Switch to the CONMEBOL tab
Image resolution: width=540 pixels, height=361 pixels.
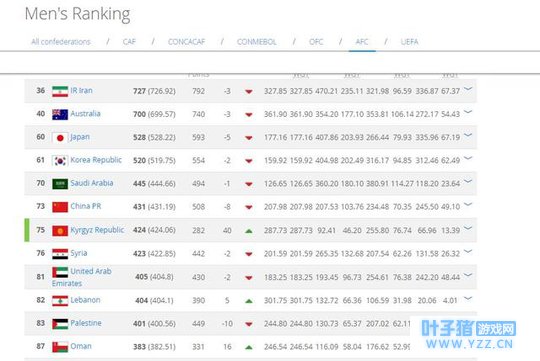[x=257, y=42]
